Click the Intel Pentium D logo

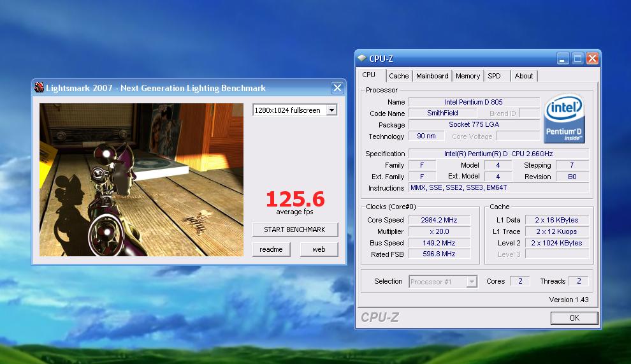coord(564,119)
